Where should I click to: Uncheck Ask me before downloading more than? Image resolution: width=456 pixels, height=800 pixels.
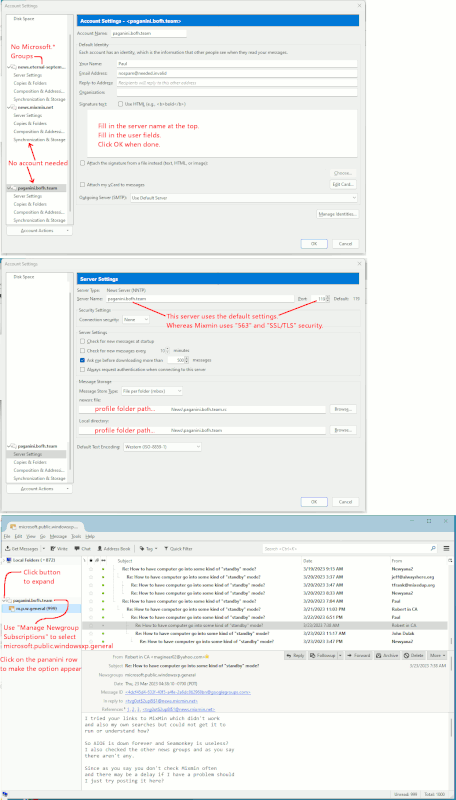[83, 360]
